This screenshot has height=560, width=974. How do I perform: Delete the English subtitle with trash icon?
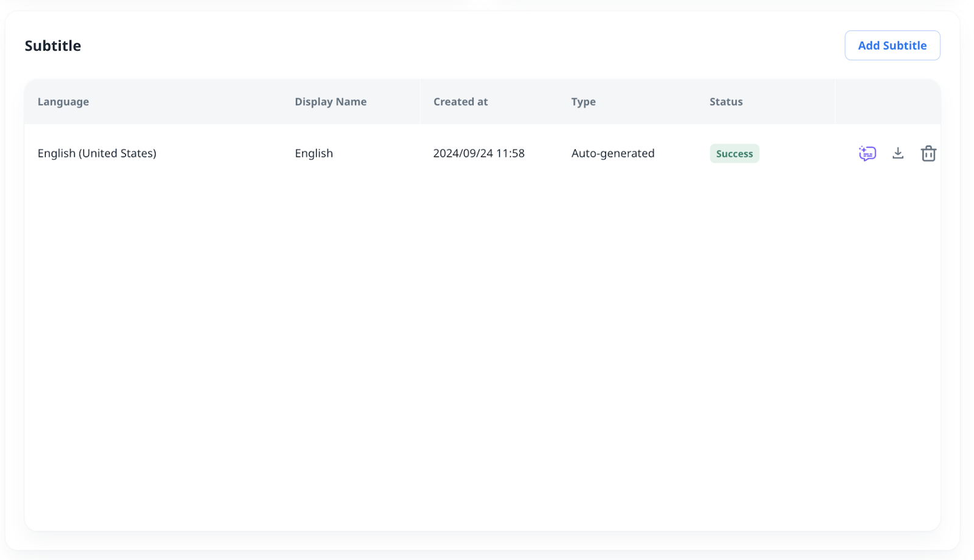click(x=928, y=153)
